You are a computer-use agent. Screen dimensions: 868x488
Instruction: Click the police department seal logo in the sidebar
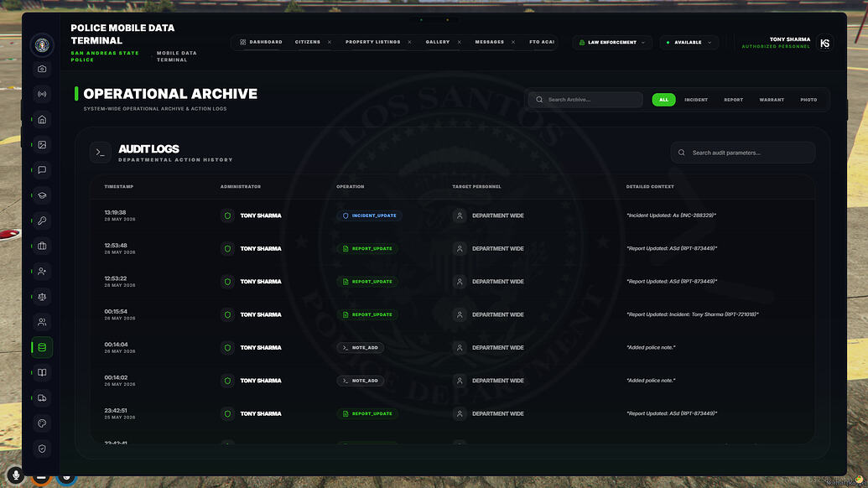click(42, 44)
